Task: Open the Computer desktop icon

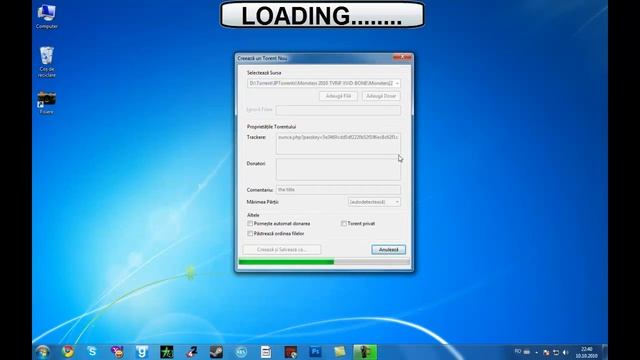Action: 47,17
